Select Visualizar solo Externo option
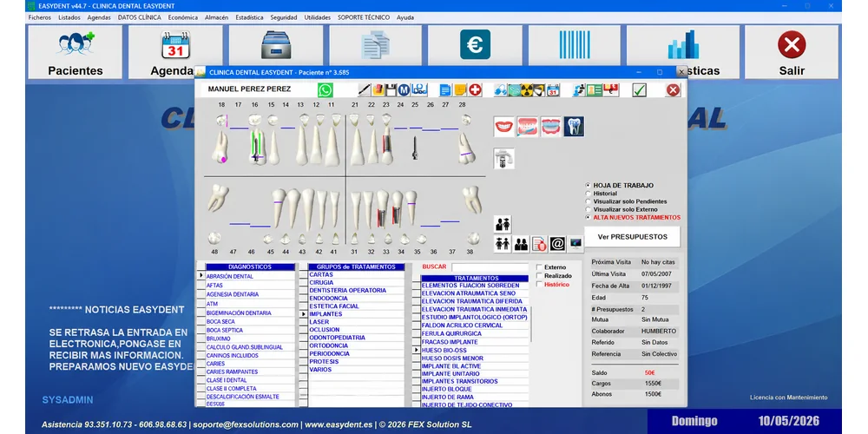868x434 pixels. [x=588, y=210]
